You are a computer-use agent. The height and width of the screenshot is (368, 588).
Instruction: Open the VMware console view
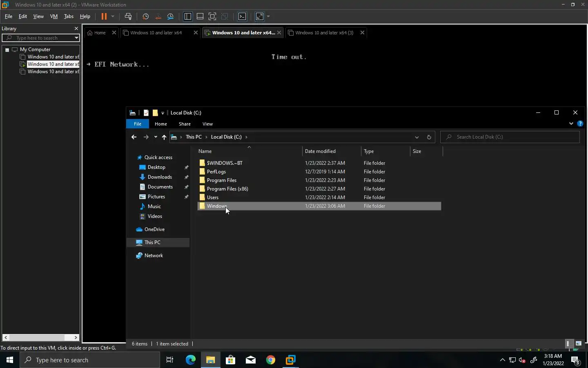pos(242,16)
